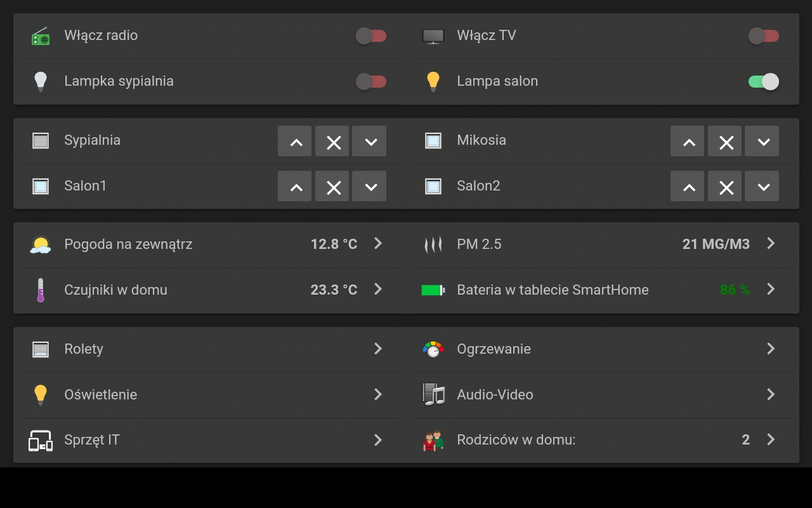
Task: Open the Audio-Video menu entry
Action: [603, 394]
